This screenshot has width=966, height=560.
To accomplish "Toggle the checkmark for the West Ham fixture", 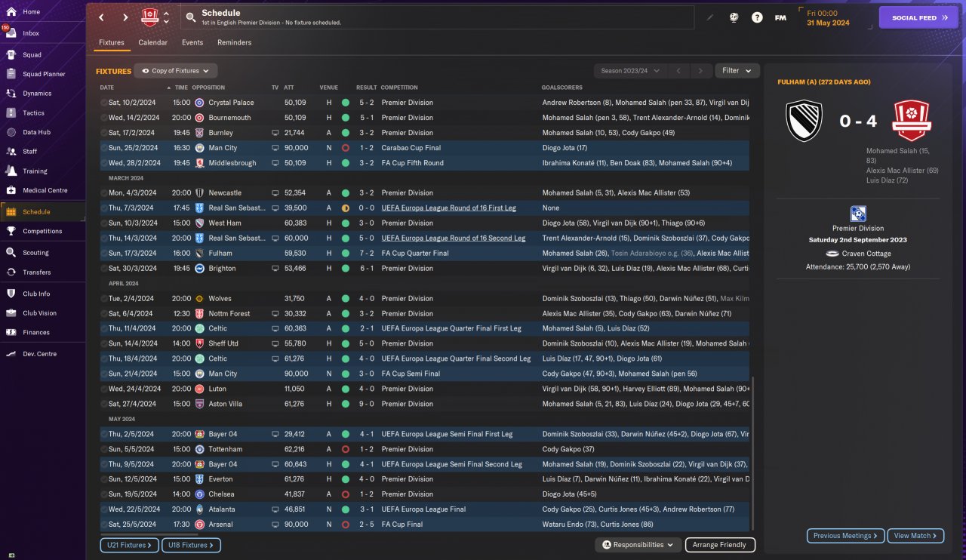I will coord(104,223).
